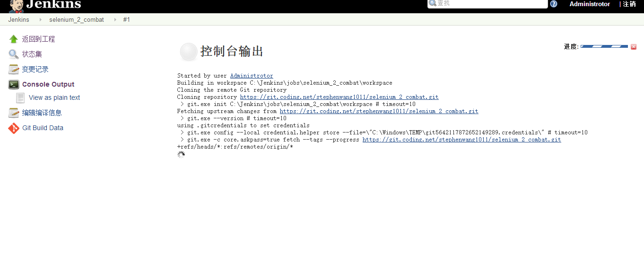Image resolution: width=644 pixels, height=265 pixels.
Task: Abort build with red X icon
Action: pos(634,47)
